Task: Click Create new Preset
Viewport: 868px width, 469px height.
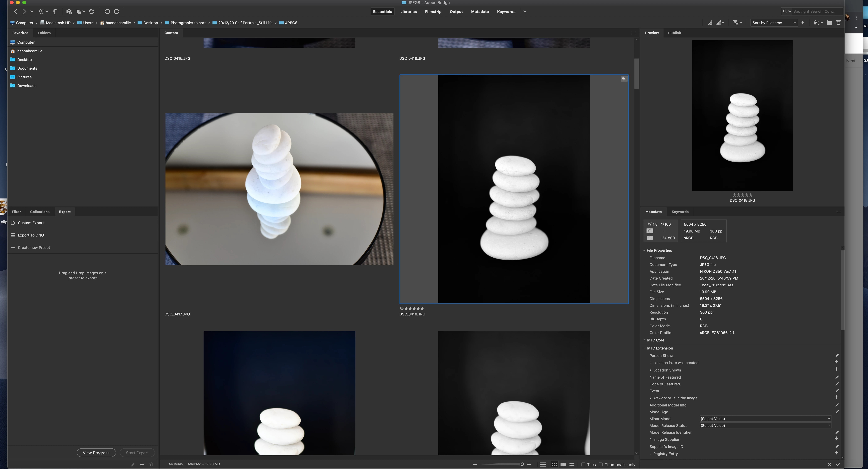Action: pyautogui.click(x=34, y=248)
